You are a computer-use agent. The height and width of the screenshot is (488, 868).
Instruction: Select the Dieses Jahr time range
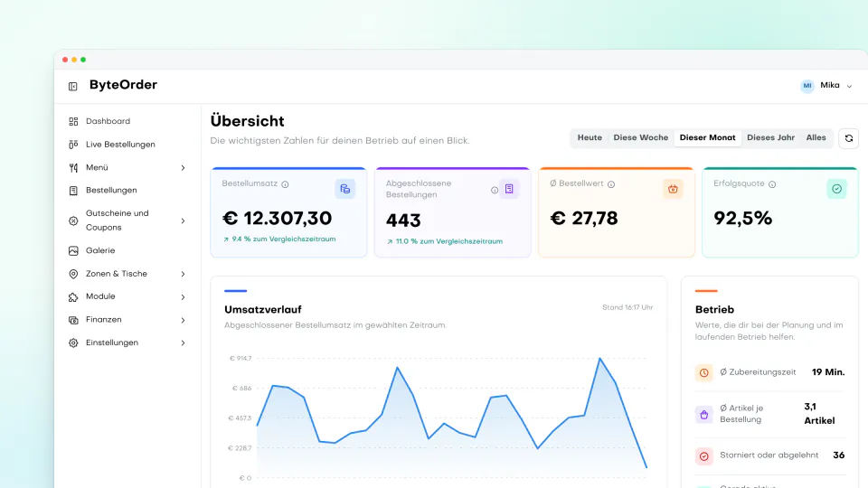pyautogui.click(x=770, y=137)
